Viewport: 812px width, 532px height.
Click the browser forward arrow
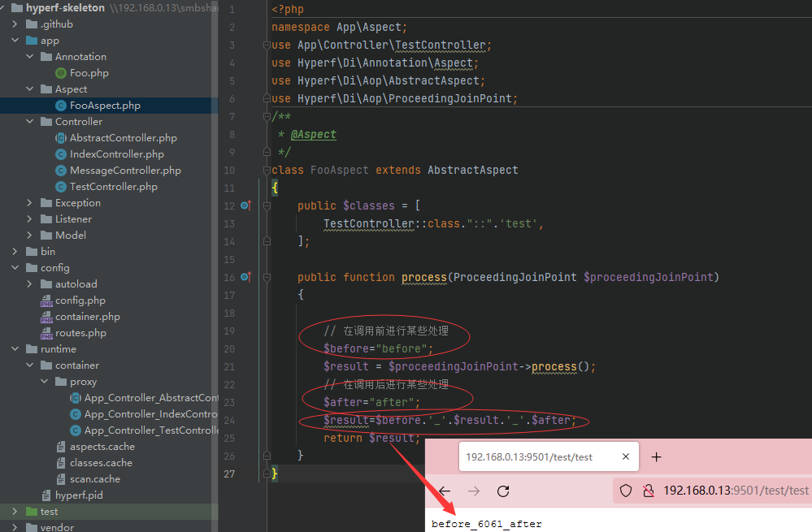473,491
